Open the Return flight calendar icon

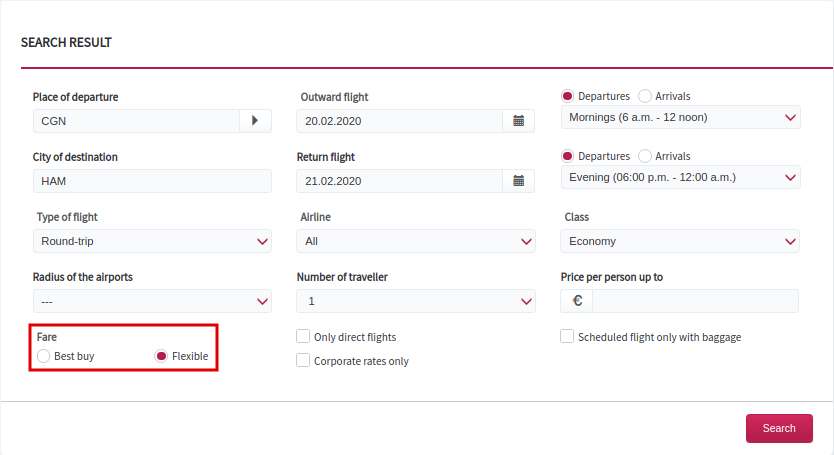pyautogui.click(x=519, y=181)
